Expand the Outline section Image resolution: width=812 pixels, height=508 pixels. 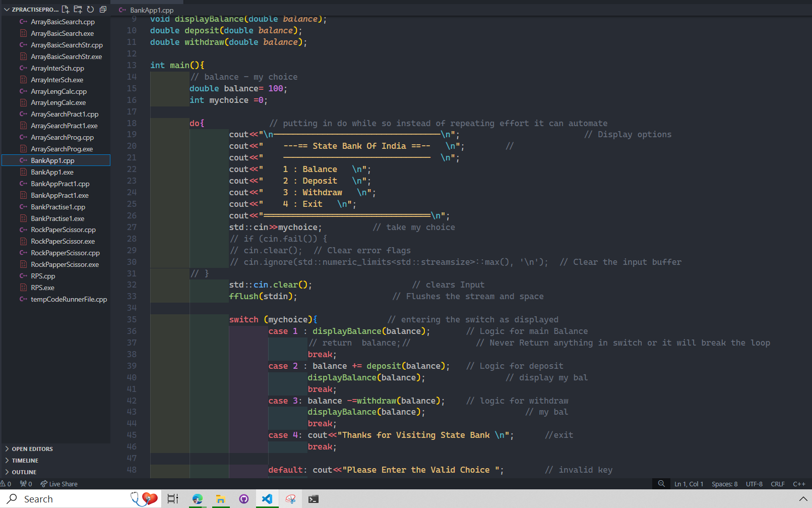click(24, 472)
